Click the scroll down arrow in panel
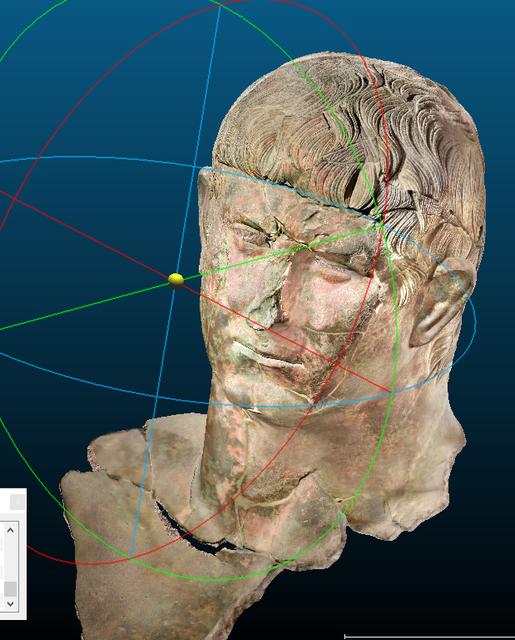Viewport: 515px width, 640px height. (x=11, y=603)
